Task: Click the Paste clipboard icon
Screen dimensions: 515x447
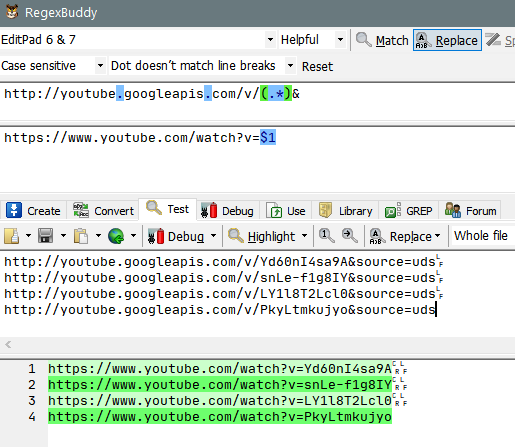Action: click(81, 236)
